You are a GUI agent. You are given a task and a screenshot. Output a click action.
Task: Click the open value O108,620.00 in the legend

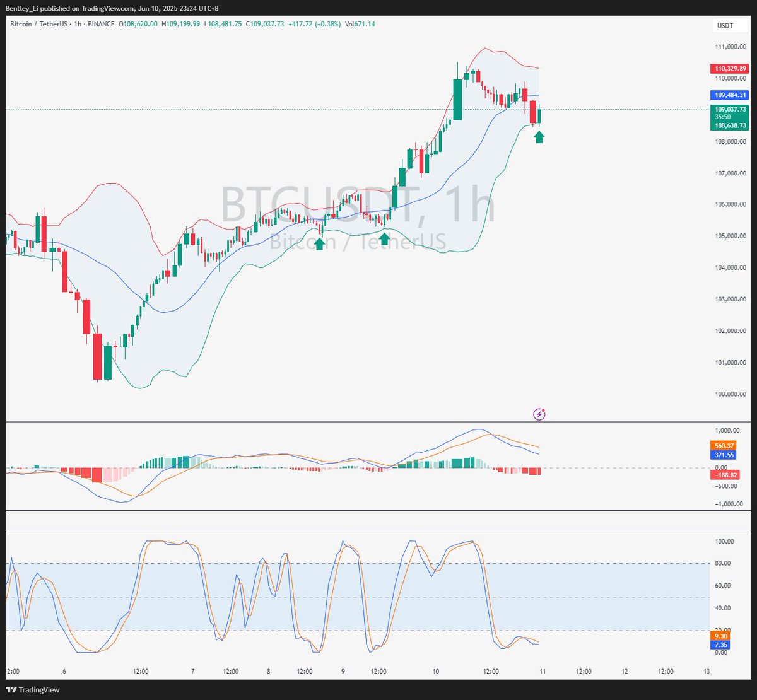139,24
